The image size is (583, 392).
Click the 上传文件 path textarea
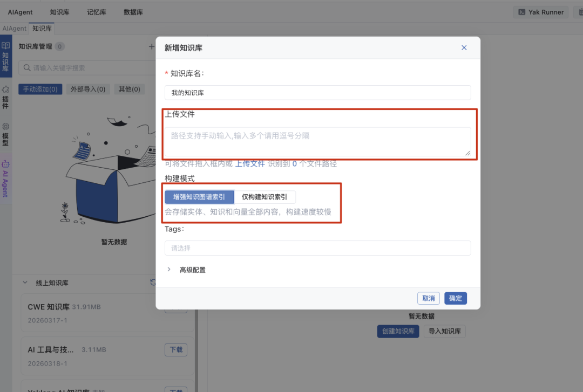[x=317, y=142]
